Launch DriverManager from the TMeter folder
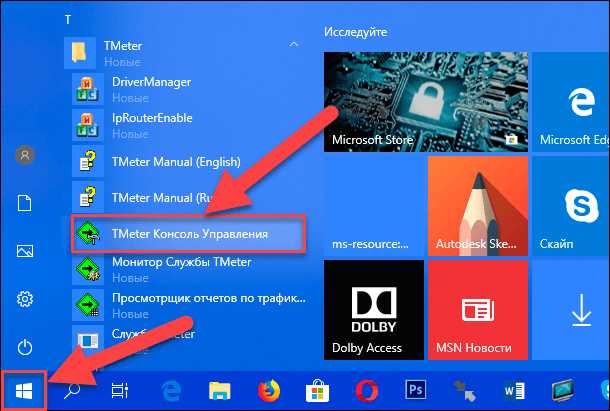The height and width of the screenshot is (411, 610). coord(189,89)
